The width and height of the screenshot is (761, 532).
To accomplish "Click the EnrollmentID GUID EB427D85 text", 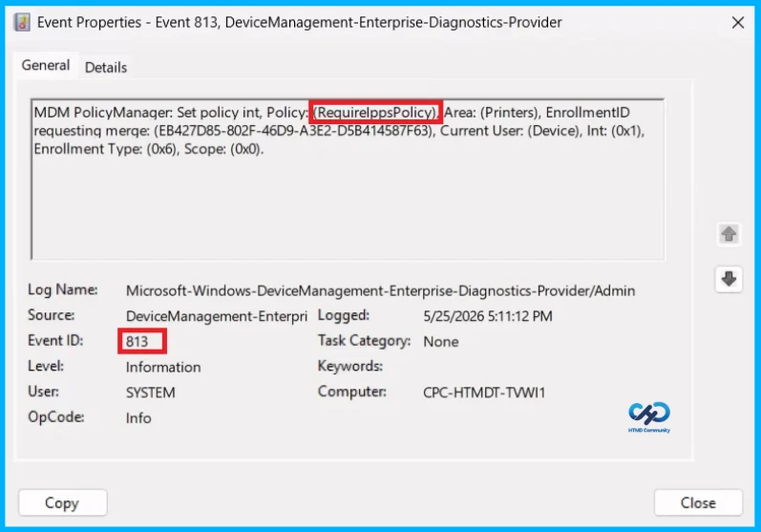I will pyautogui.click(x=294, y=131).
